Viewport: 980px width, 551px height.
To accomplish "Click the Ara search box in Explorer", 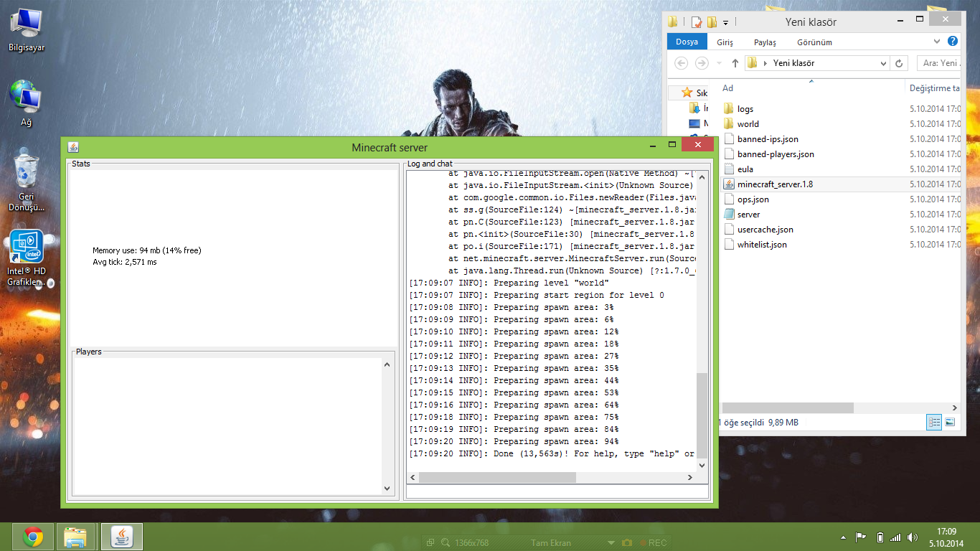I will pos(939,63).
